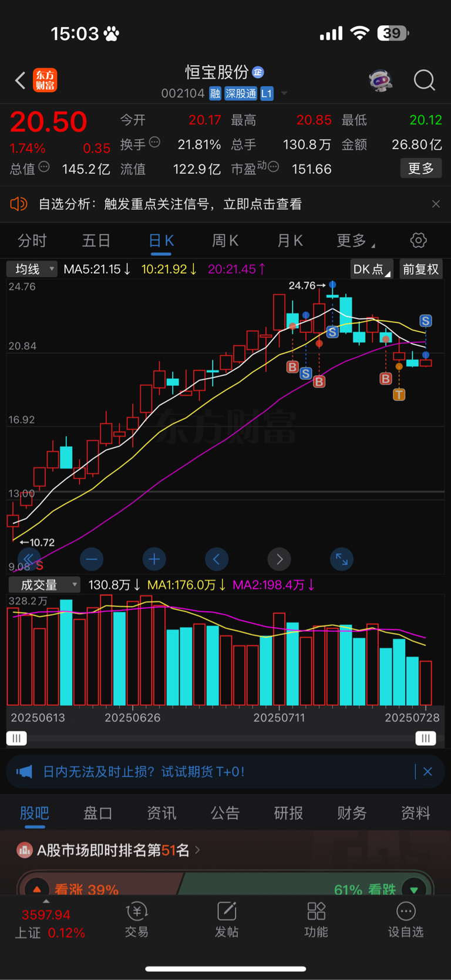The height and width of the screenshot is (980, 451).
Task: Go back using the left arrow
Action: point(21,80)
